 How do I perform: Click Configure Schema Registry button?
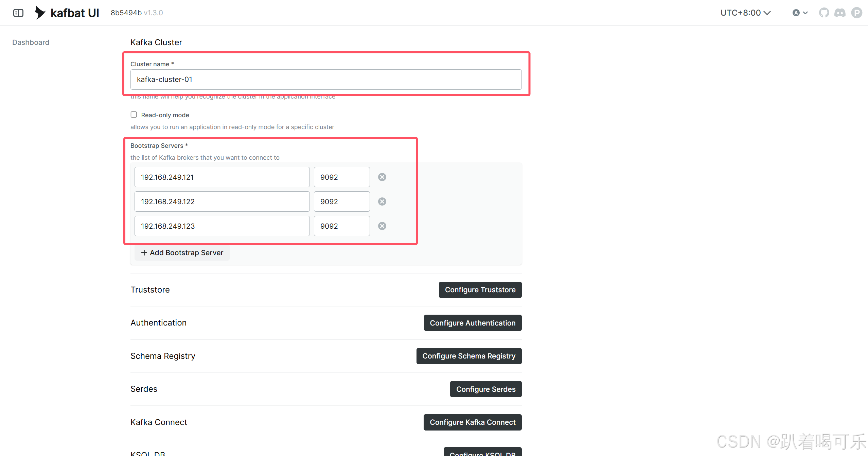point(469,356)
